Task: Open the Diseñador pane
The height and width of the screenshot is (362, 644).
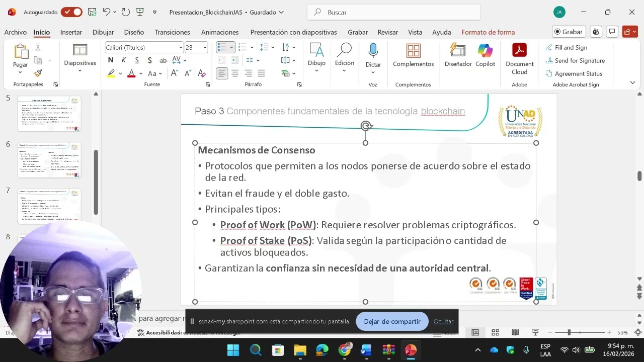Action: (458, 56)
